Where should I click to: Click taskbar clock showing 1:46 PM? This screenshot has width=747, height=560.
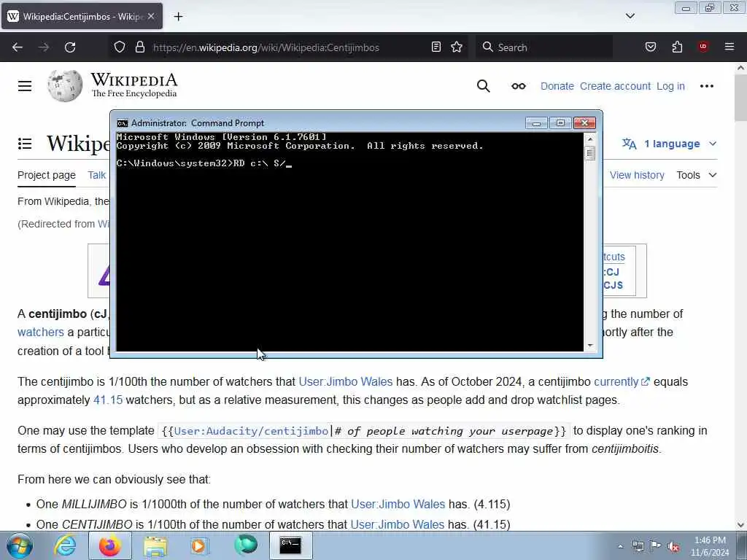point(710,546)
